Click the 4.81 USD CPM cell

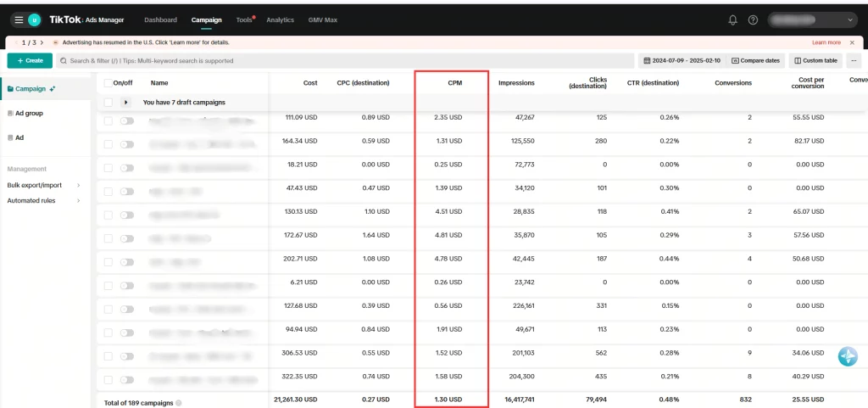click(x=448, y=235)
